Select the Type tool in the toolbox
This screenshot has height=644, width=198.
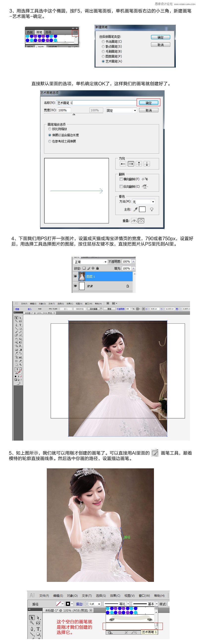coord(21,325)
